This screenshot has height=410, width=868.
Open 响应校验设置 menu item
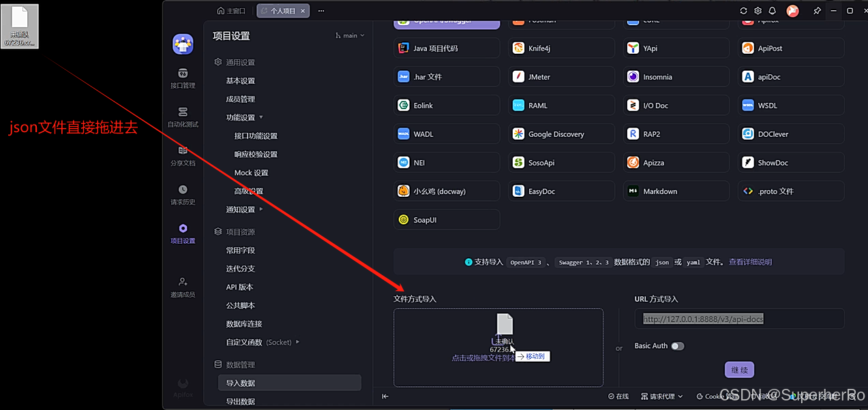click(x=256, y=154)
